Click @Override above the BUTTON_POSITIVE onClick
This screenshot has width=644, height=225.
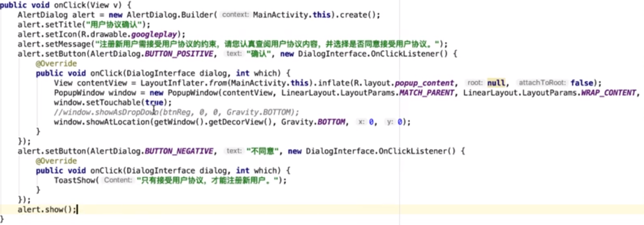[56, 64]
